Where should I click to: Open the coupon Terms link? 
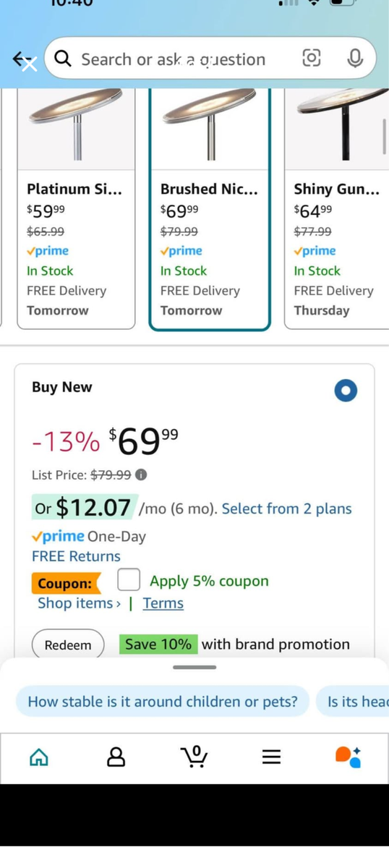coord(163,603)
